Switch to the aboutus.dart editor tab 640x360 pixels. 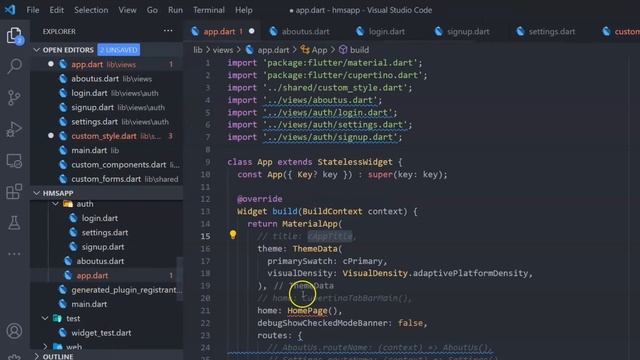301,31
